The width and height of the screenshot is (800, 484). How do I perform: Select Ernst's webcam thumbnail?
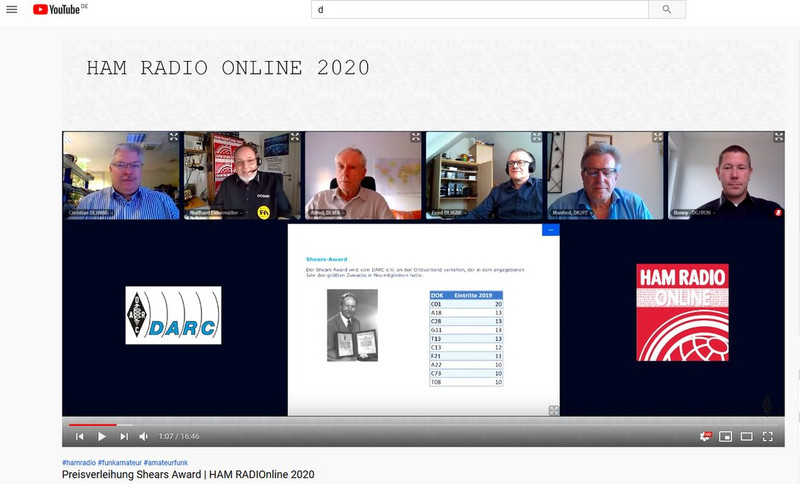click(484, 175)
